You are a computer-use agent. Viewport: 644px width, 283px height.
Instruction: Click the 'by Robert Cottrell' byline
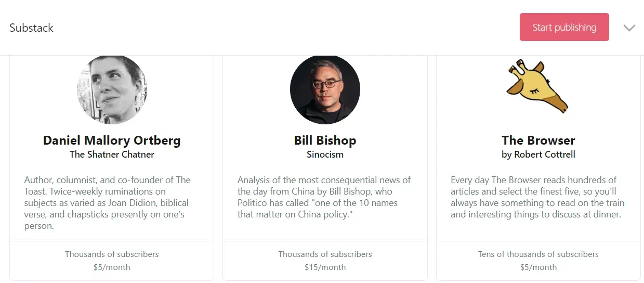tap(538, 155)
